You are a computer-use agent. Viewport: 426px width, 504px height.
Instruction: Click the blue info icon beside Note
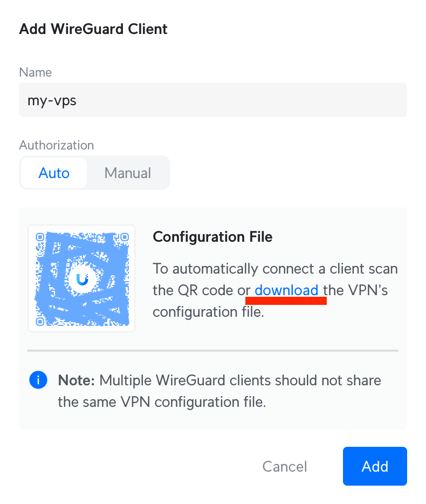point(38,380)
